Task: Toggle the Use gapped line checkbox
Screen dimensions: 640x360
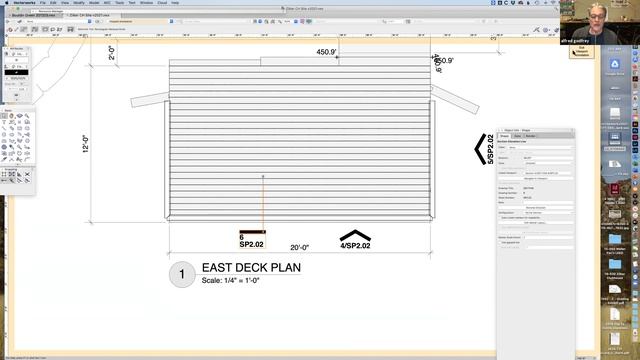Action: (x=500, y=242)
